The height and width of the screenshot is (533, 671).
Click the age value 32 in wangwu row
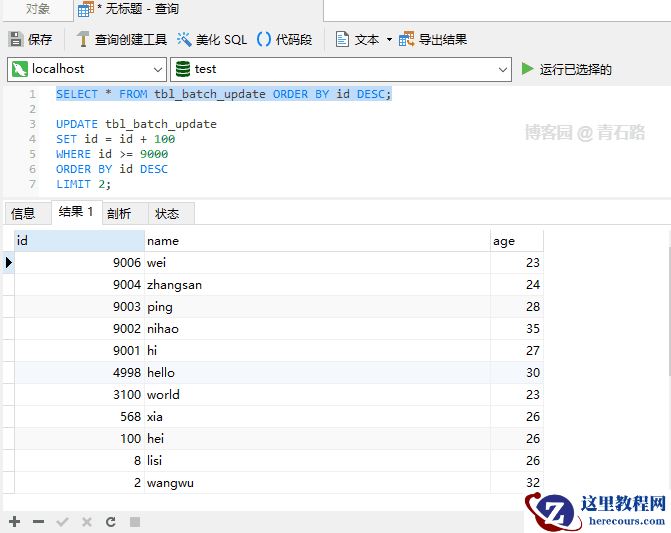click(x=517, y=483)
